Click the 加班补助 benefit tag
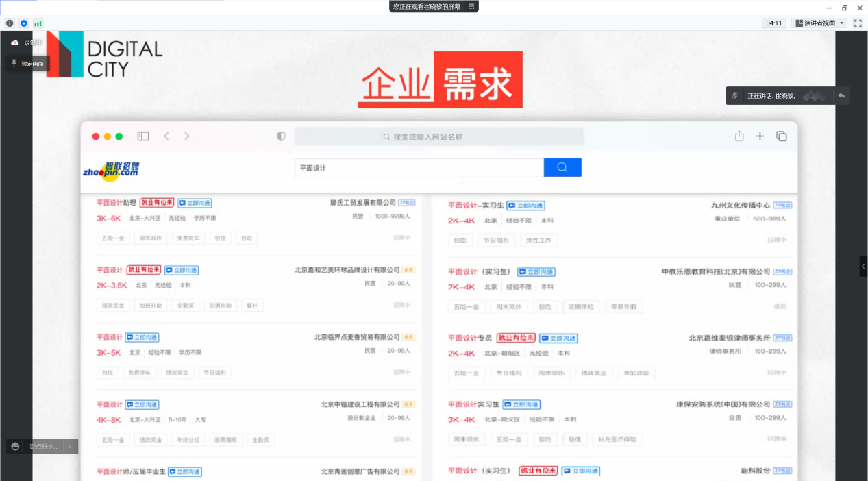The height and width of the screenshot is (481, 868). coord(151,306)
